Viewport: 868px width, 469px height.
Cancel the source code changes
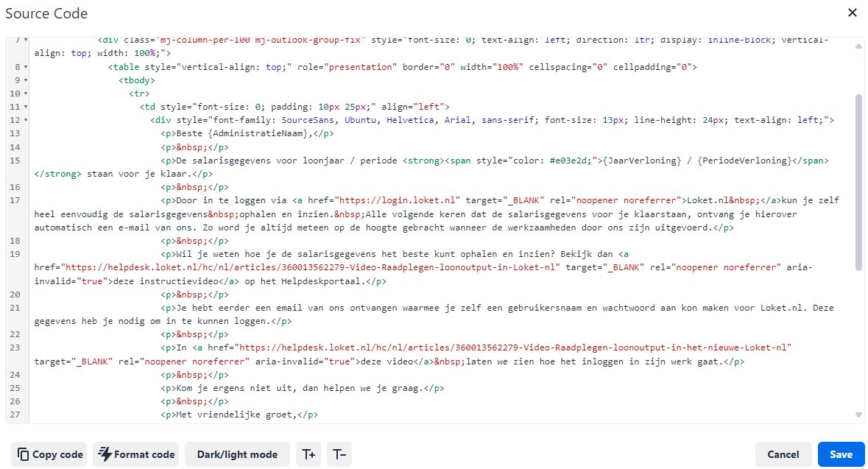click(783, 454)
